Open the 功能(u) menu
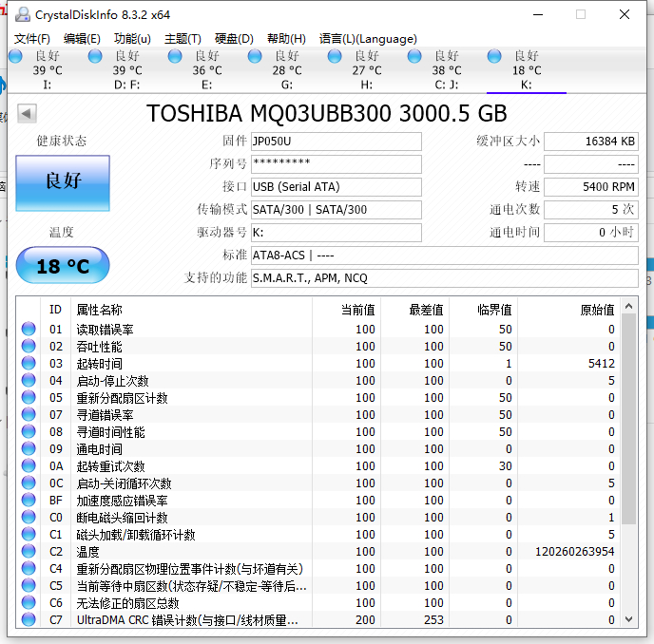This screenshot has height=644, width=654. tap(132, 39)
